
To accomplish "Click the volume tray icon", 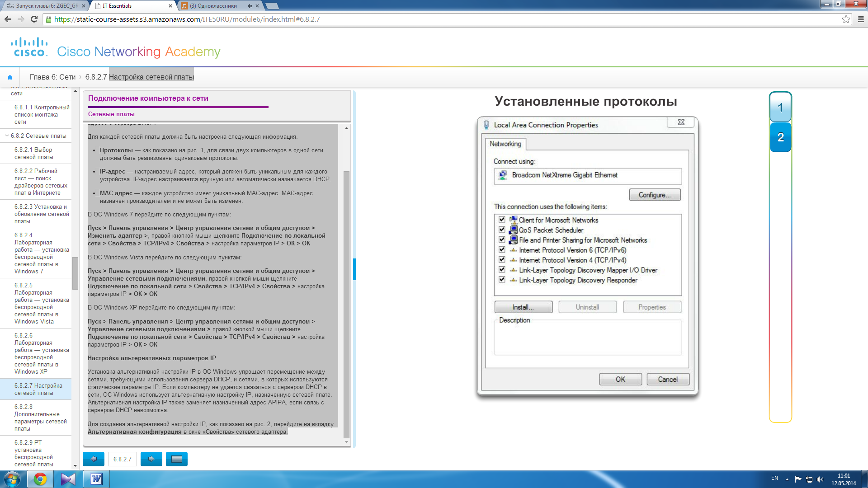I will click(x=820, y=479).
